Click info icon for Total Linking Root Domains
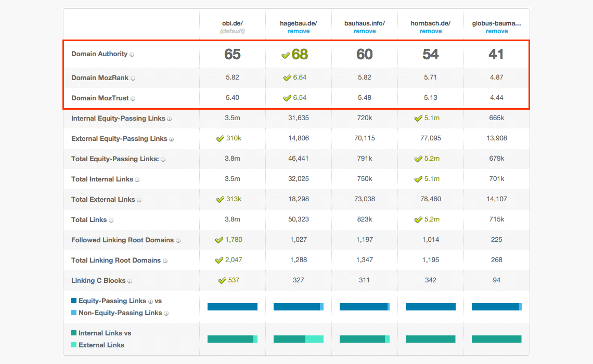 coord(165,261)
